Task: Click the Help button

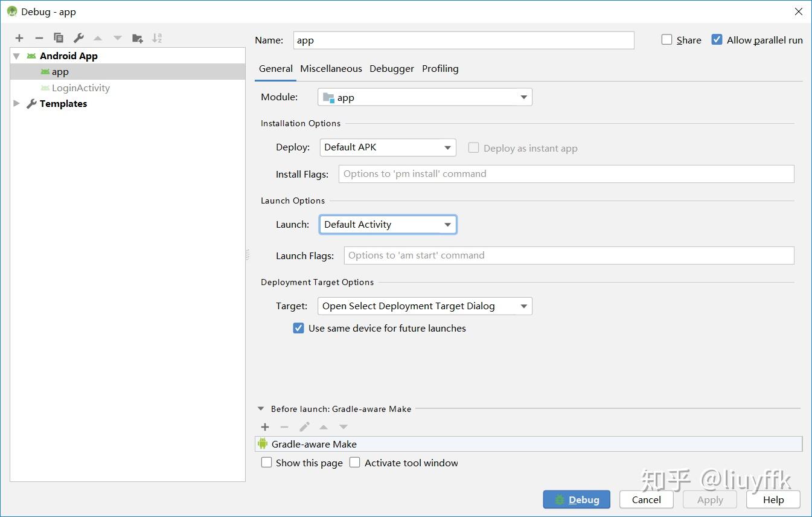Action: 773,499
